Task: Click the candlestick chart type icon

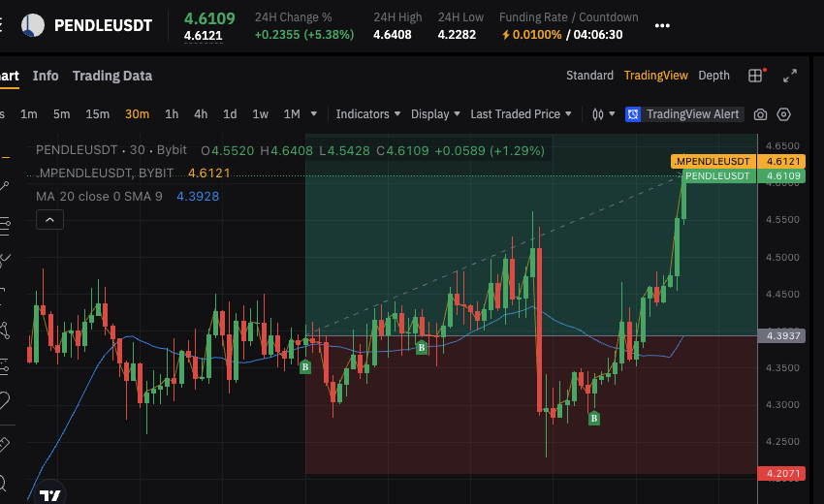Action: pyautogui.click(x=598, y=114)
